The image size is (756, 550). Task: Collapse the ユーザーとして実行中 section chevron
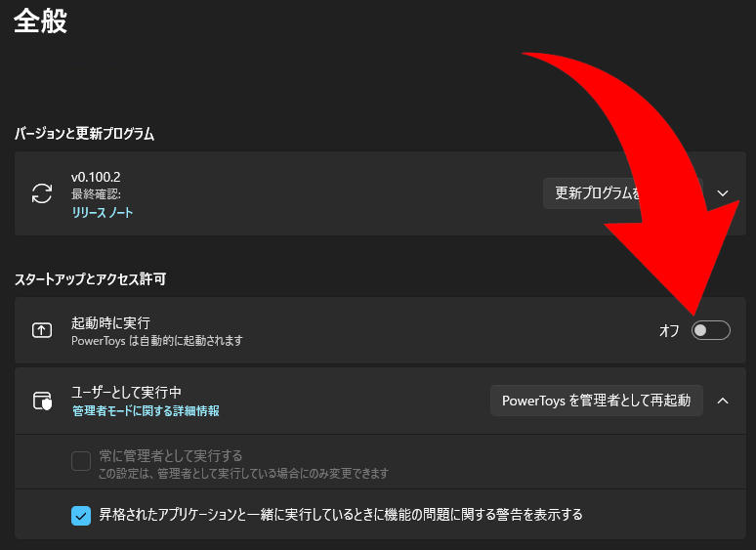pos(722,401)
